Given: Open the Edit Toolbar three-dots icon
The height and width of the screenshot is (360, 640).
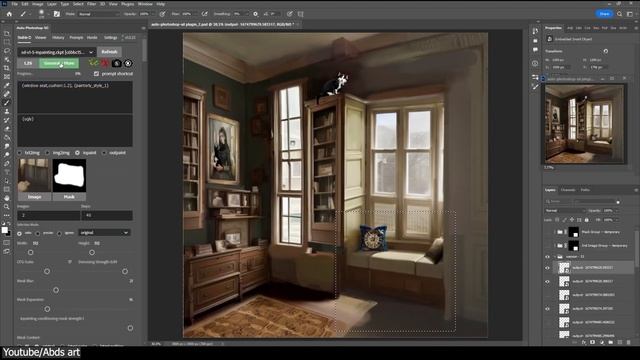Looking at the screenshot, I should click(x=7, y=215).
